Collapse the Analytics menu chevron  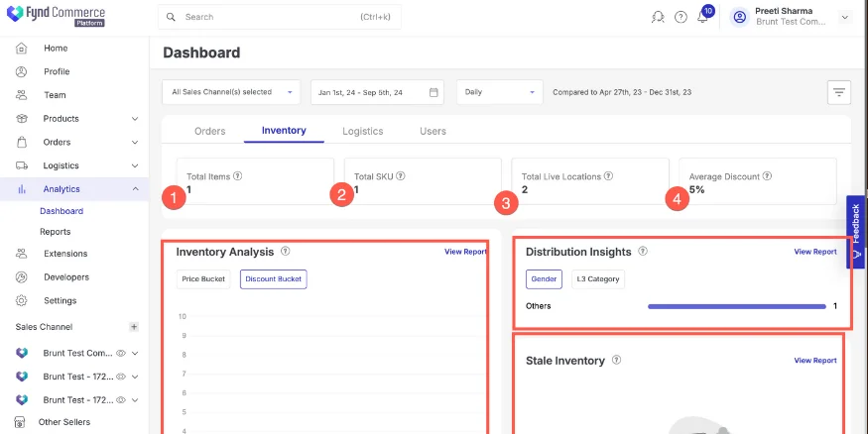tap(135, 189)
